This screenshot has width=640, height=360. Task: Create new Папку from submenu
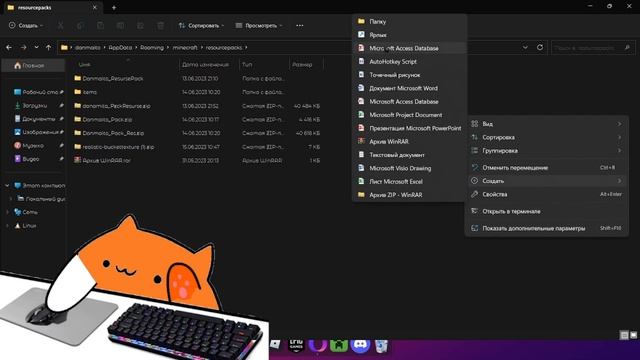(409, 21)
